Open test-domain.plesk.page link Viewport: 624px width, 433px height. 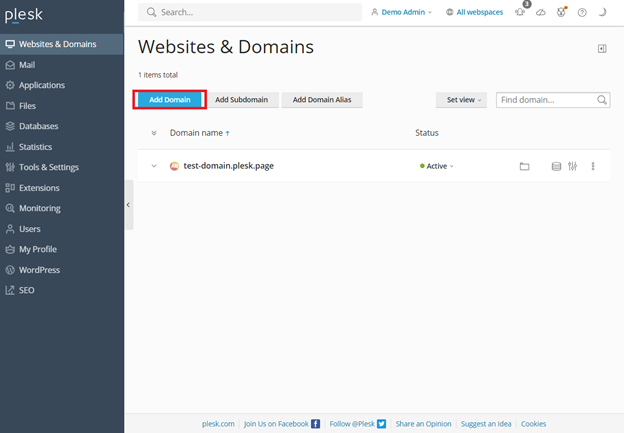point(228,166)
